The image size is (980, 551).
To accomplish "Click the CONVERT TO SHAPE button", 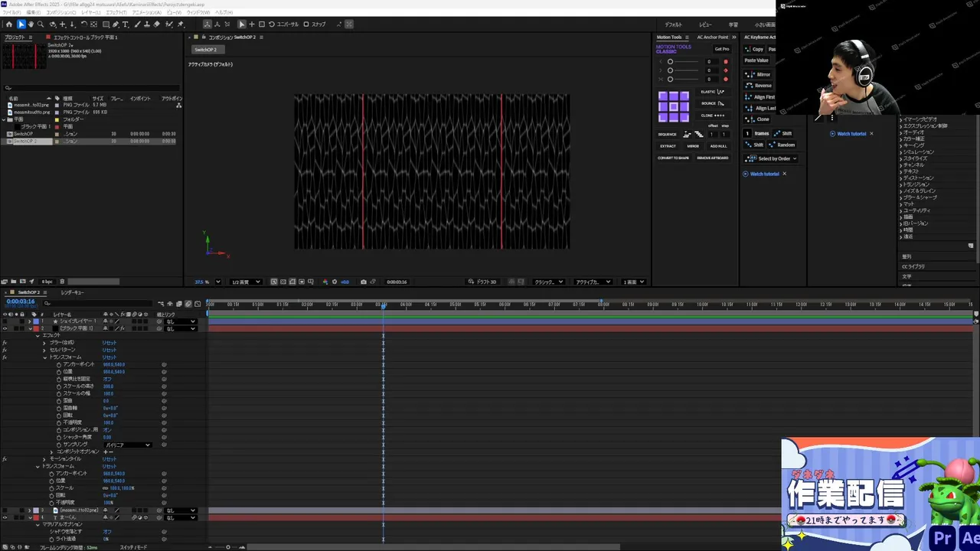I will point(673,158).
